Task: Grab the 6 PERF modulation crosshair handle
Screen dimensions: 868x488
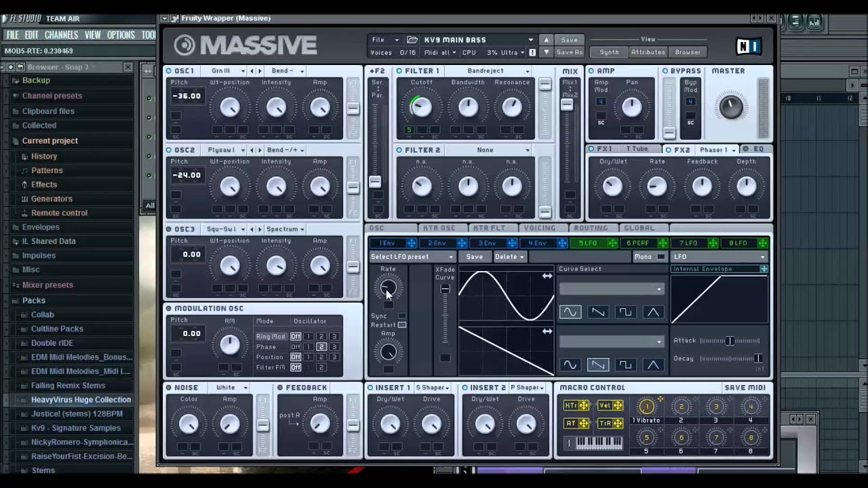Action: 663,243
